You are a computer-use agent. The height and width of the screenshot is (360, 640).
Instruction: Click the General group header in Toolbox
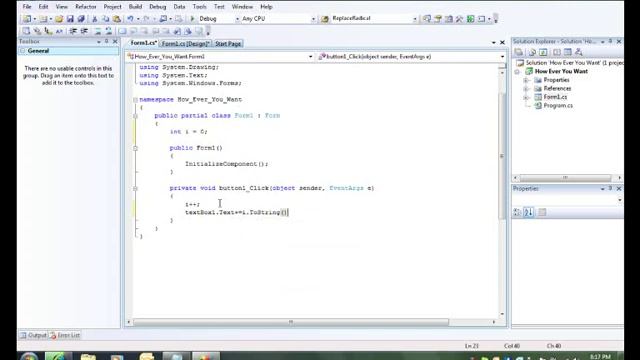(x=68, y=51)
